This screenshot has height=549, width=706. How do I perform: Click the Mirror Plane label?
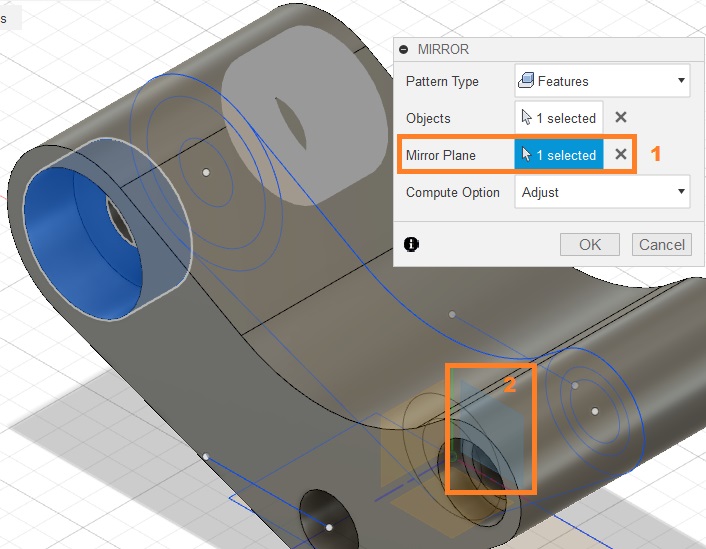[440, 155]
